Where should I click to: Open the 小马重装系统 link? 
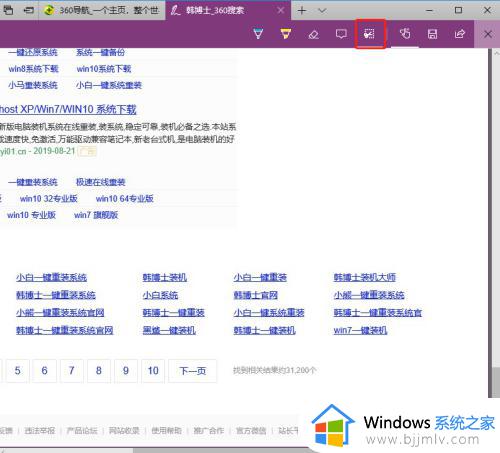[33, 85]
